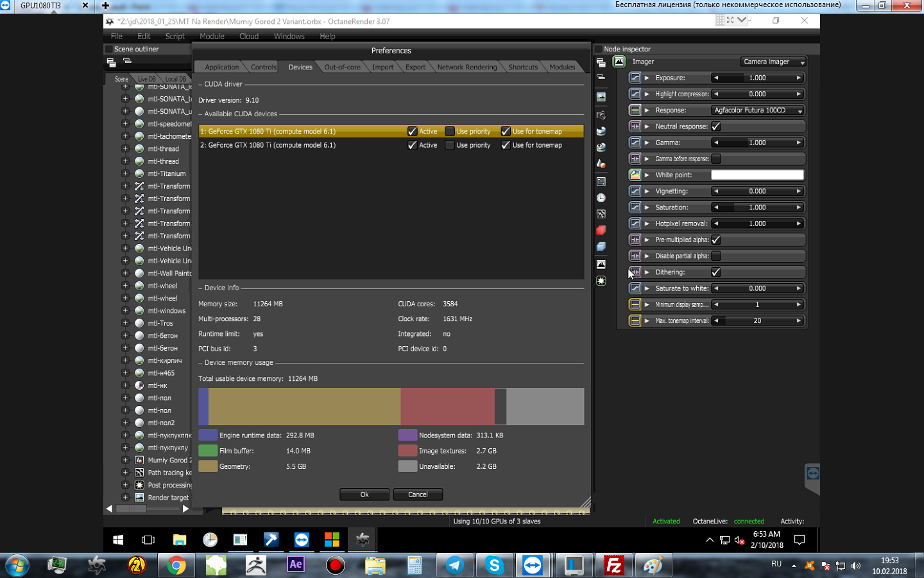The image size is (924, 578).
Task: Toggle Active for first GeForce GTX 1080 Ti
Action: (x=412, y=131)
